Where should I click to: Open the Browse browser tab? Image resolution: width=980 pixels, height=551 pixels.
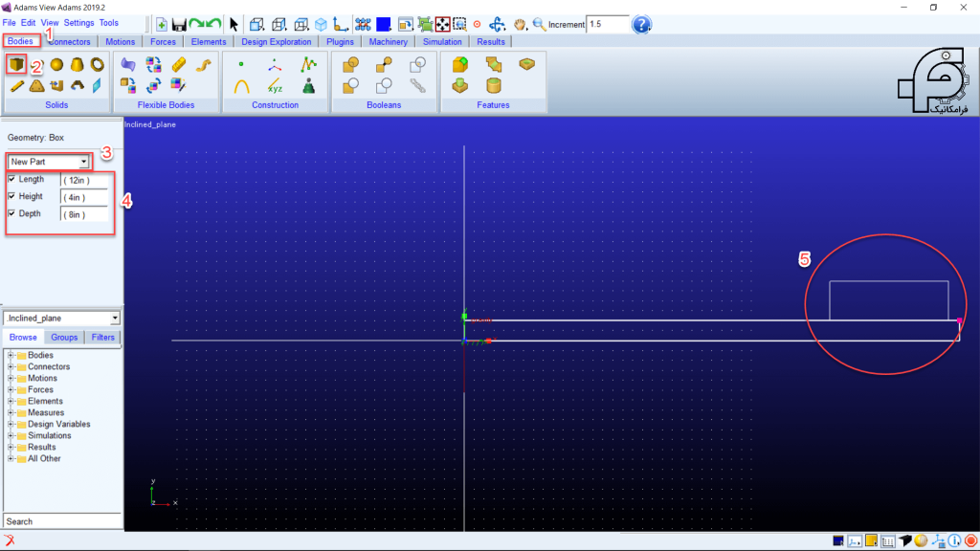[x=23, y=338]
